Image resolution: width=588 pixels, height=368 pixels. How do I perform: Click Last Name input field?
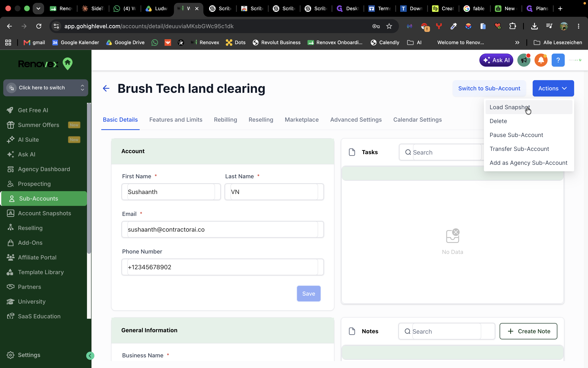tap(274, 192)
